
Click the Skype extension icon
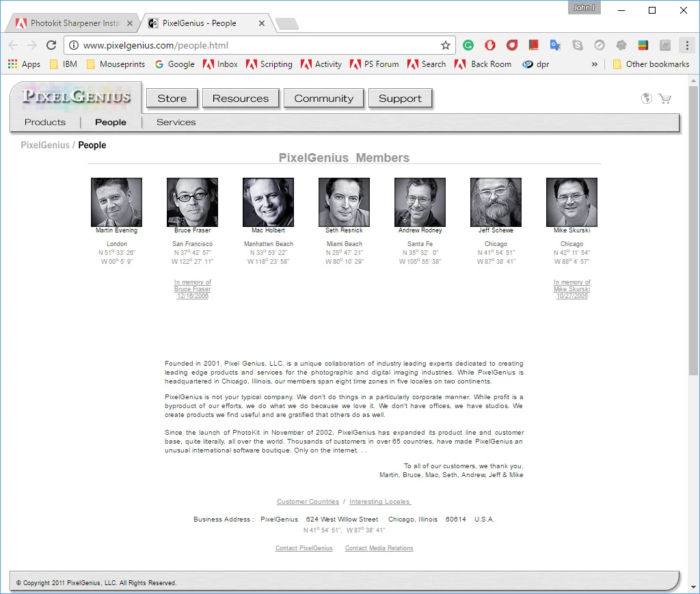[577, 45]
